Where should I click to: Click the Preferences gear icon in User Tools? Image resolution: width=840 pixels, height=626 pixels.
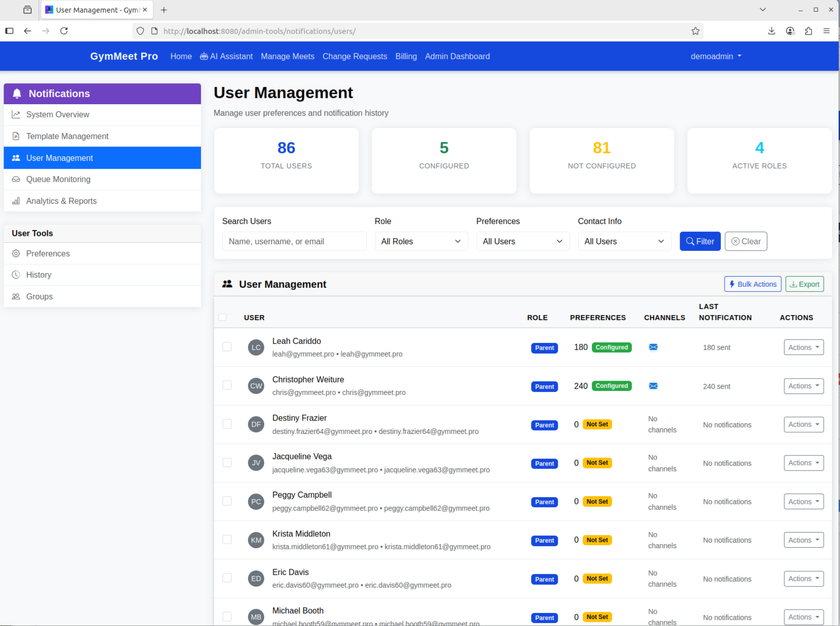[16, 253]
